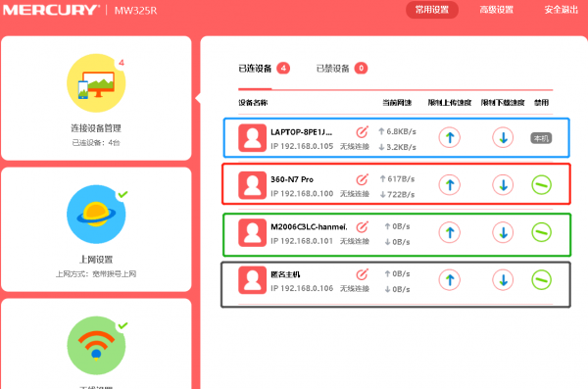Image resolution: width=588 pixels, height=389 pixels.
Task: Click 上网方式：宽带拨号上网 text
Action: (x=96, y=274)
